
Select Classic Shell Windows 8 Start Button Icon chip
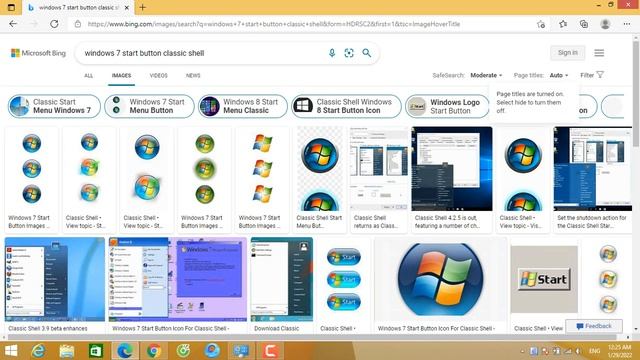tap(346, 106)
